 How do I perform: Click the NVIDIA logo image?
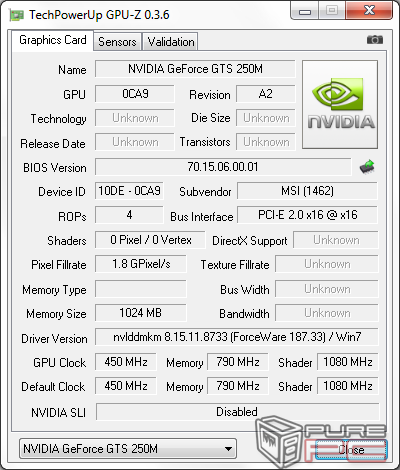click(340, 104)
